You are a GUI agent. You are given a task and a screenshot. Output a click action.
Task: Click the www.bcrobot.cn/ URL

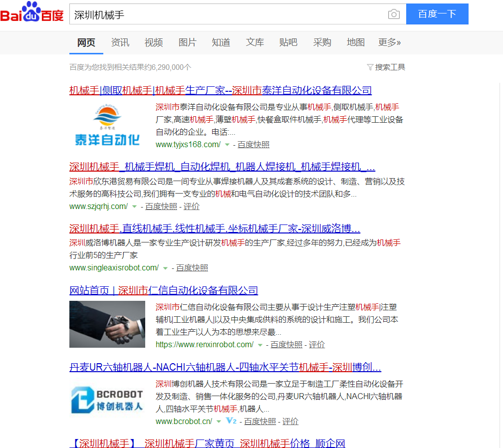[x=184, y=422]
